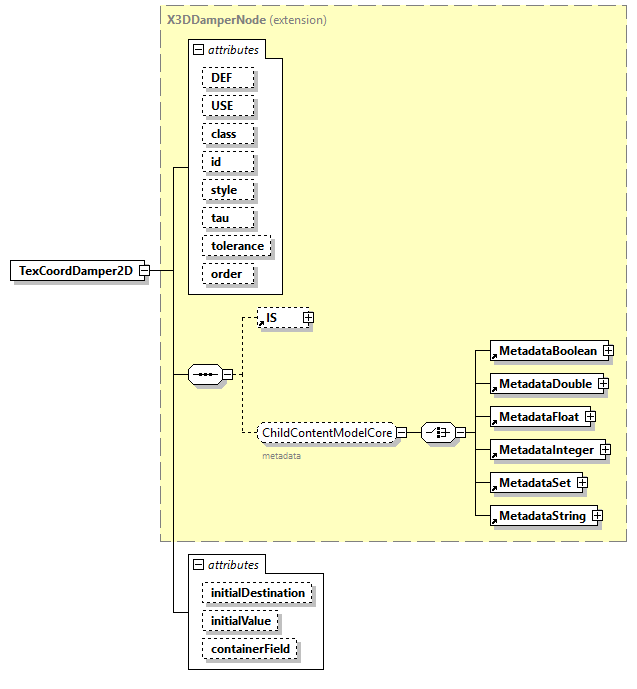Expand the MetadataInteger element
The height and width of the screenshot is (689, 637).
[x=605, y=450]
